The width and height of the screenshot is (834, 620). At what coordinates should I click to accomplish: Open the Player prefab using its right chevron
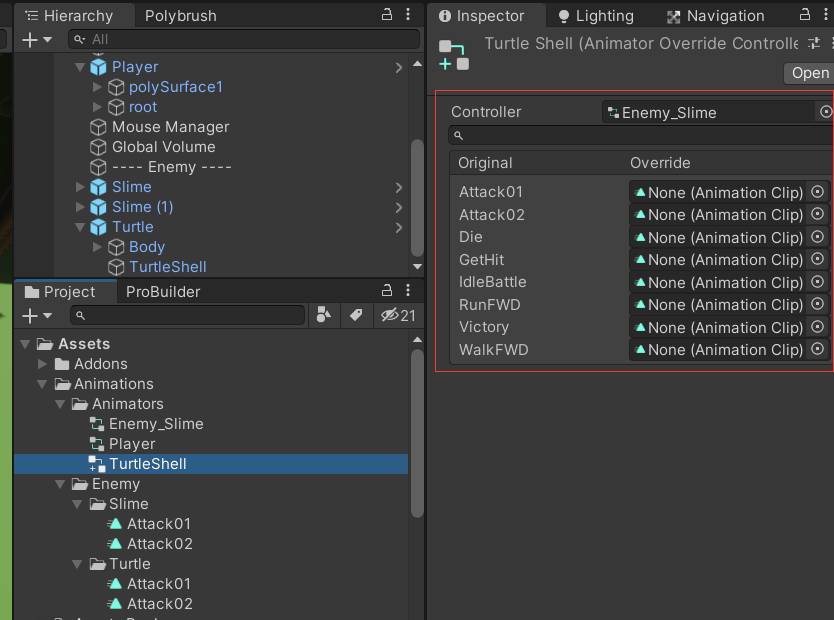[399, 67]
